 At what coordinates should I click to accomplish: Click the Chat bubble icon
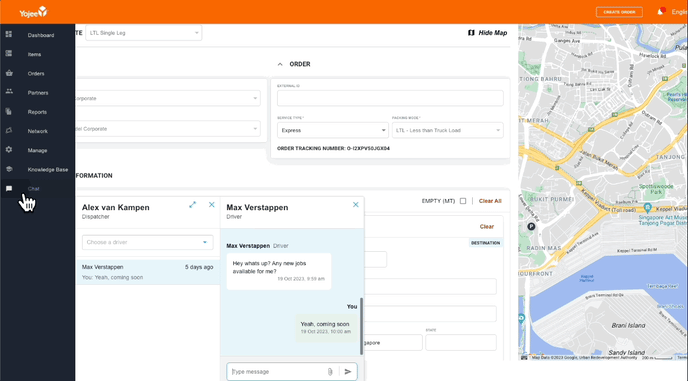pos(9,188)
